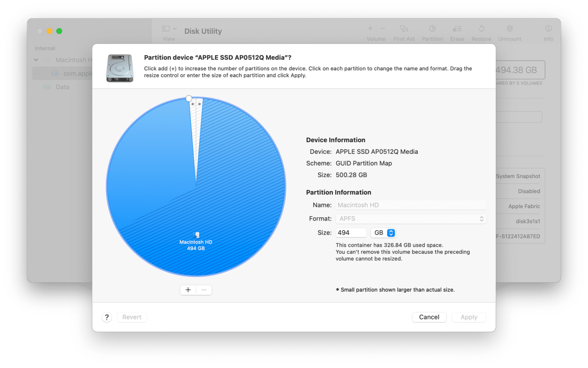
Task: Click the green zoom window button
Action: tap(59, 31)
